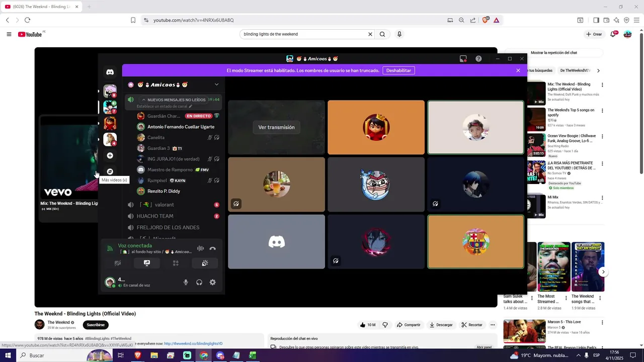This screenshot has width=644, height=362.
Task: Open Discord activities icon in voice panel
Action: pyautogui.click(x=176, y=263)
